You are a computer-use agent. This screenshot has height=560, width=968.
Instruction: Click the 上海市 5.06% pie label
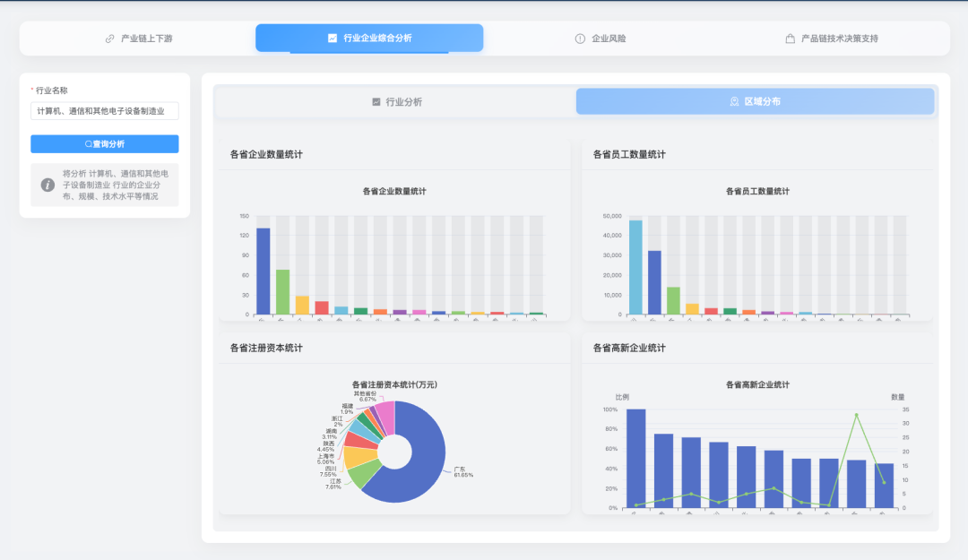(x=326, y=459)
